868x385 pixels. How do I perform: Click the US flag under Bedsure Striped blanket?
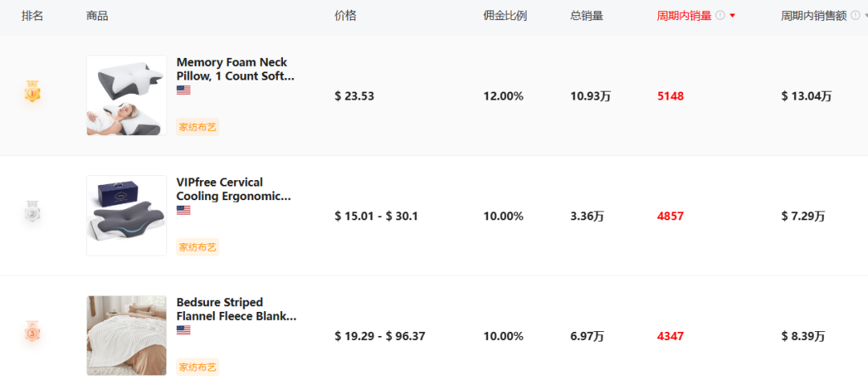coord(184,330)
